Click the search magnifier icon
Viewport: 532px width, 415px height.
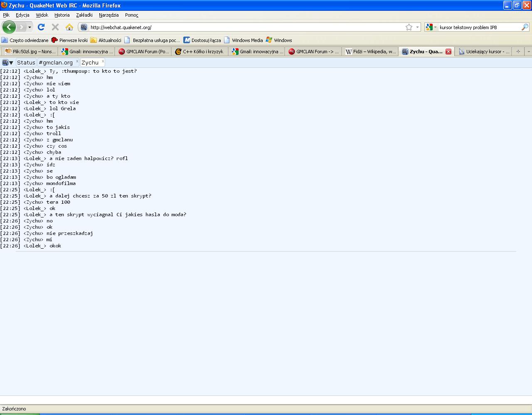(x=525, y=27)
